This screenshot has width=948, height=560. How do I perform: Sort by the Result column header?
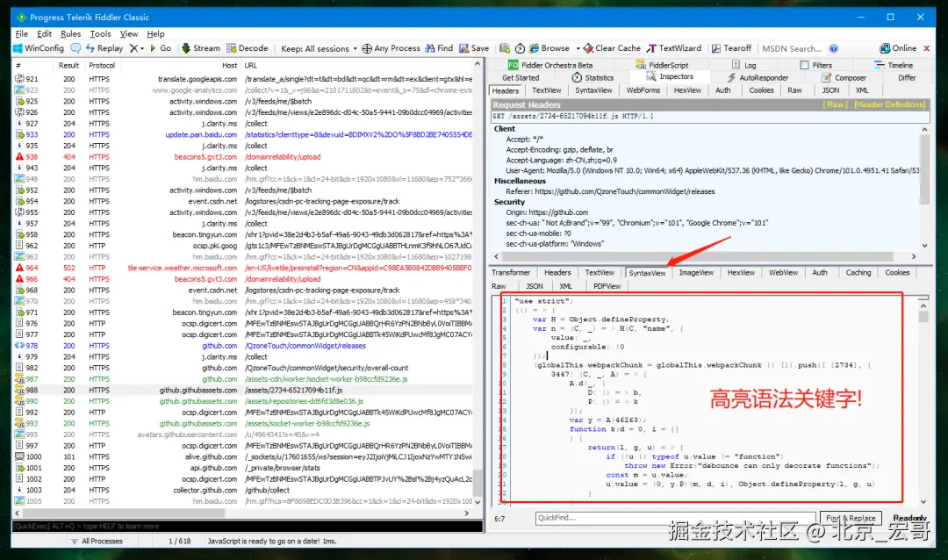pyautogui.click(x=69, y=65)
